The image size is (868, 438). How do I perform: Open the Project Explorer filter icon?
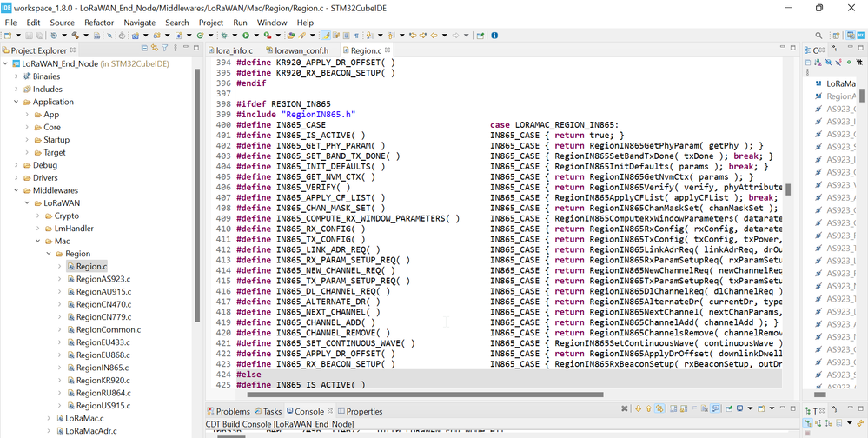pyautogui.click(x=164, y=48)
